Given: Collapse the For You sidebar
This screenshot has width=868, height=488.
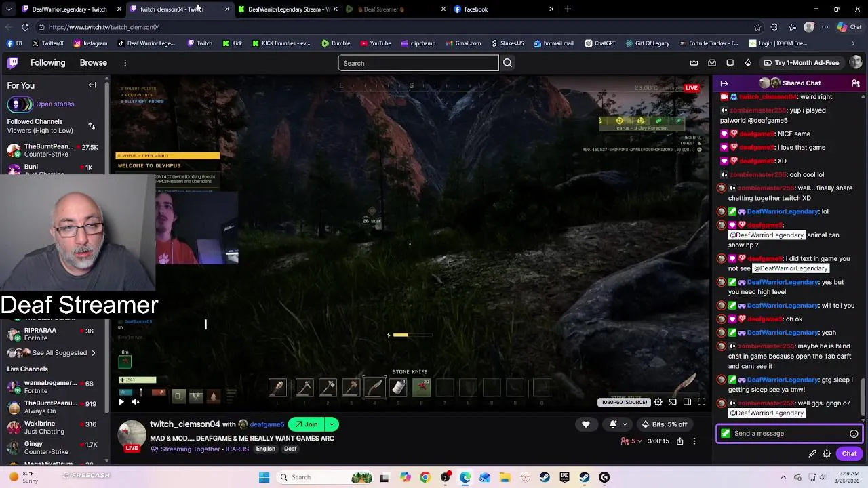Looking at the screenshot, I should point(92,85).
